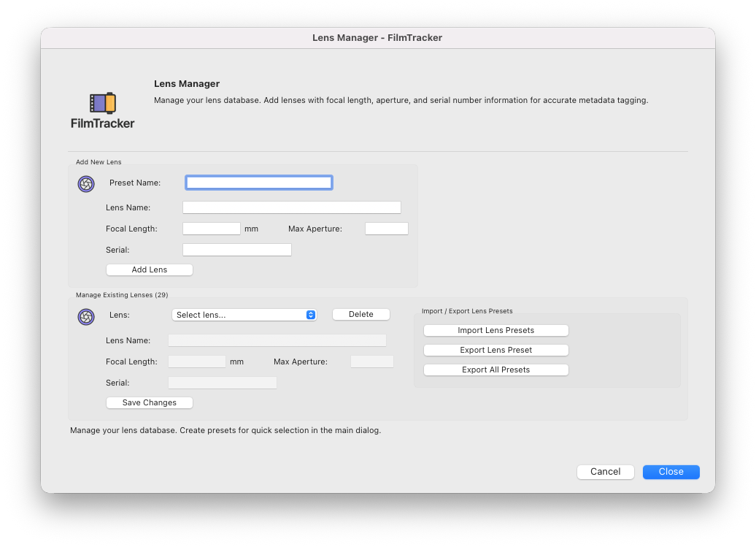The image size is (756, 547).
Task: Expand the lens preset picker
Action: 244,314
